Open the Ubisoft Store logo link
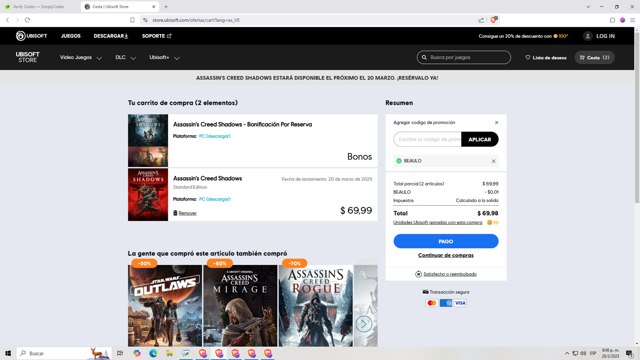Viewport: 640px width, 360px height. point(27,57)
